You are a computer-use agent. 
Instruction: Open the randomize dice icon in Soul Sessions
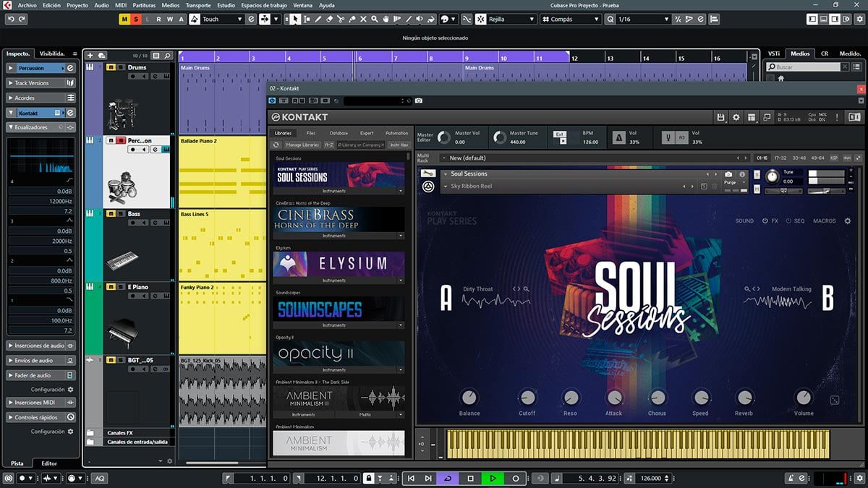tap(835, 400)
